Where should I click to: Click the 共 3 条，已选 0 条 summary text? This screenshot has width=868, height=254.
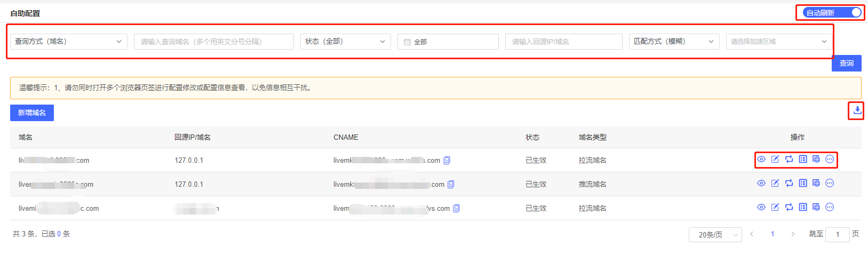(x=42, y=234)
